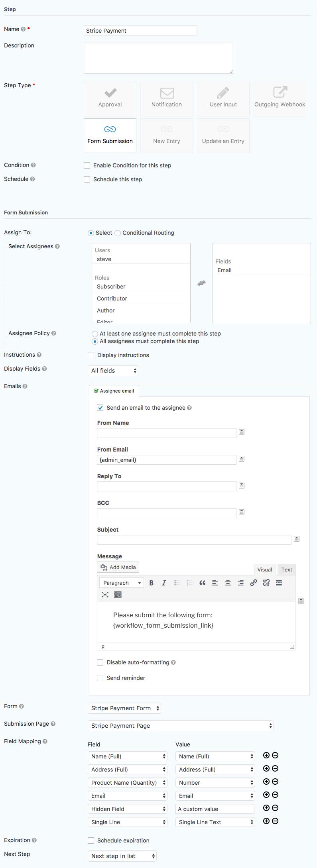This screenshot has height=868, width=317.
Task: Expand the Next Step dropdown
Action: [122, 856]
